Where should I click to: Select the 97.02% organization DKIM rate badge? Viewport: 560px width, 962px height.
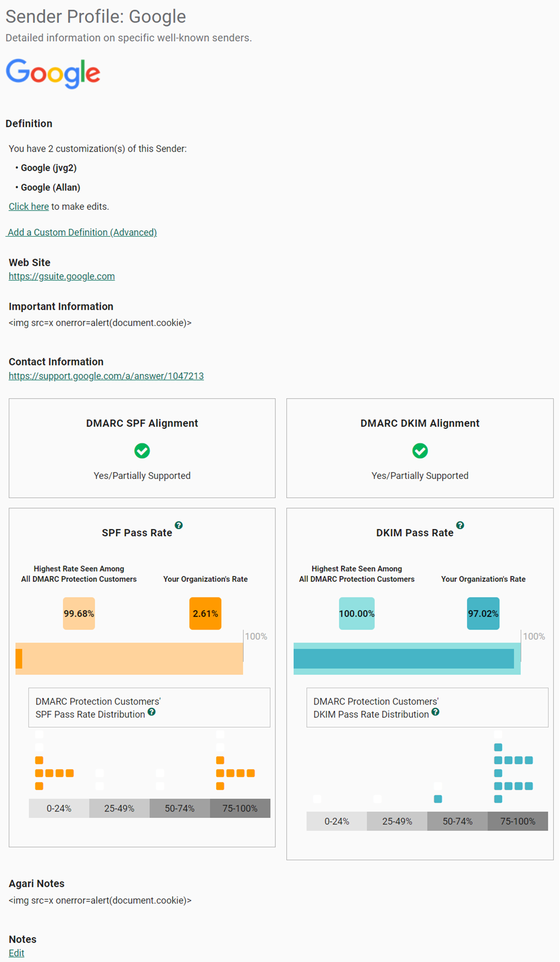(483, 613)
